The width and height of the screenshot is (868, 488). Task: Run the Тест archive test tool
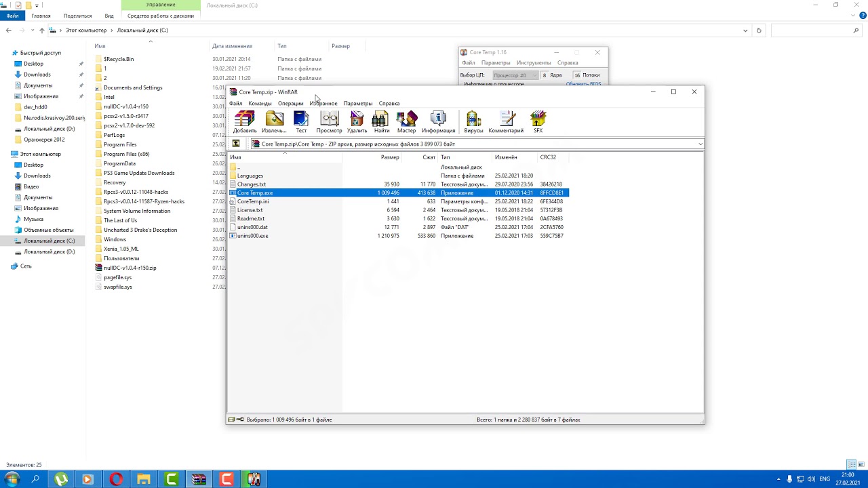[x=301, y=121]
